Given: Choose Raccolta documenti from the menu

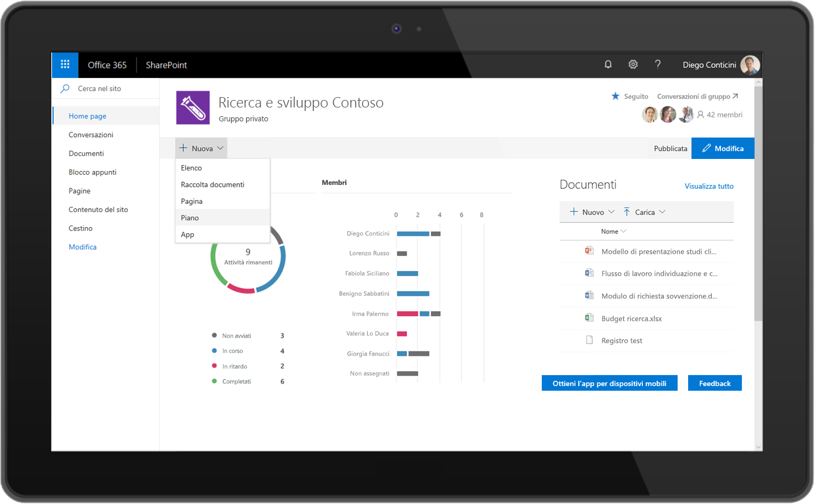Looking at the screenshot, I should (x=212, y=185).
